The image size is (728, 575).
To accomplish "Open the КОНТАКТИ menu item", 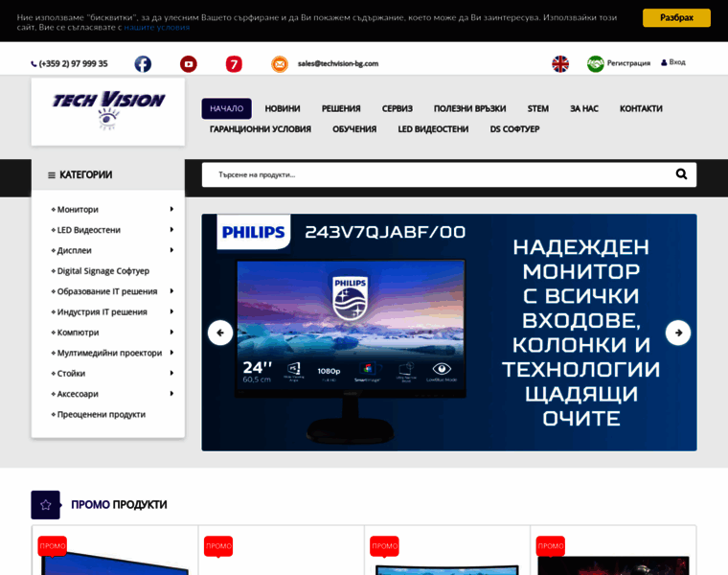I will (x=641, y=108).
